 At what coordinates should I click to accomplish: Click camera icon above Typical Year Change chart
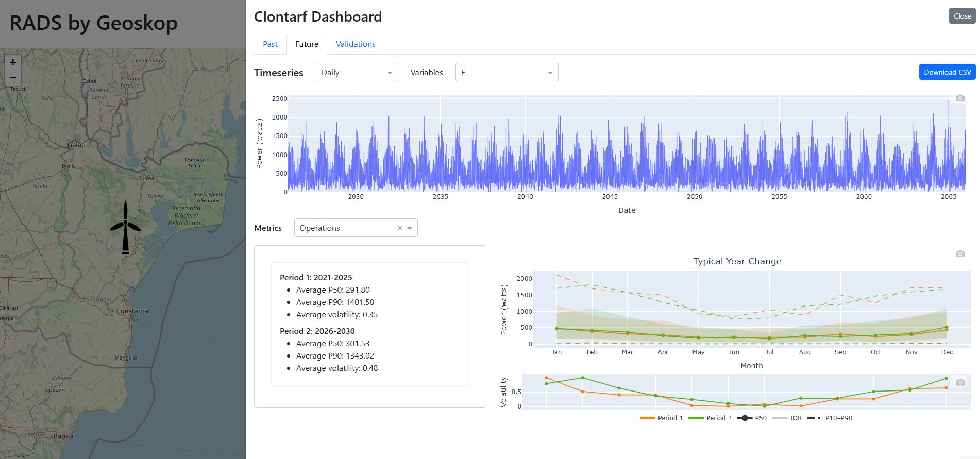pos(960,254)
